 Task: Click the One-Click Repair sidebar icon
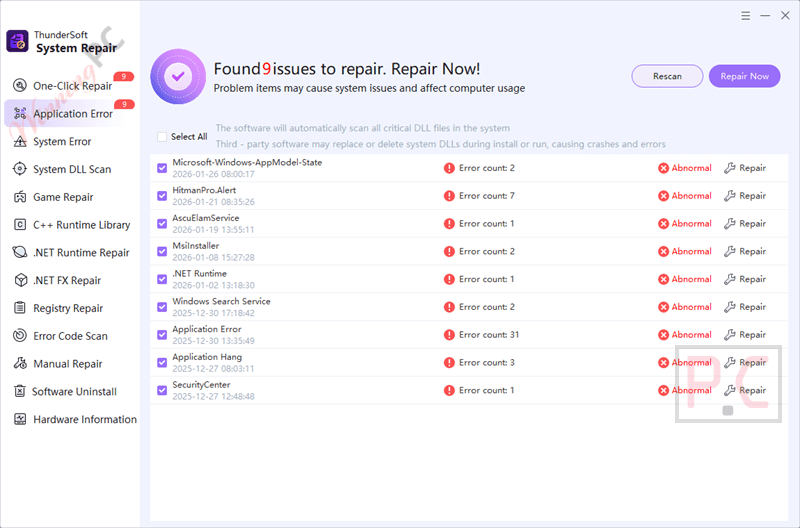point(19,85)
